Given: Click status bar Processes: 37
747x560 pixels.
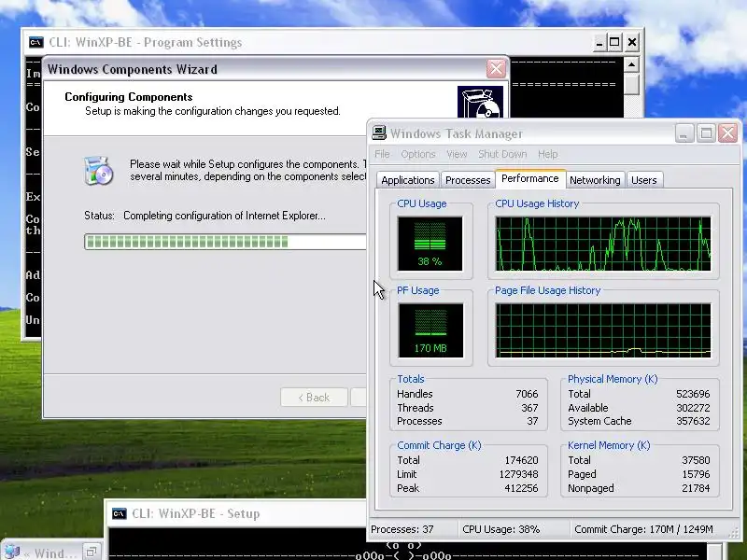Looking at the screenshot, I should coord(402,529).
